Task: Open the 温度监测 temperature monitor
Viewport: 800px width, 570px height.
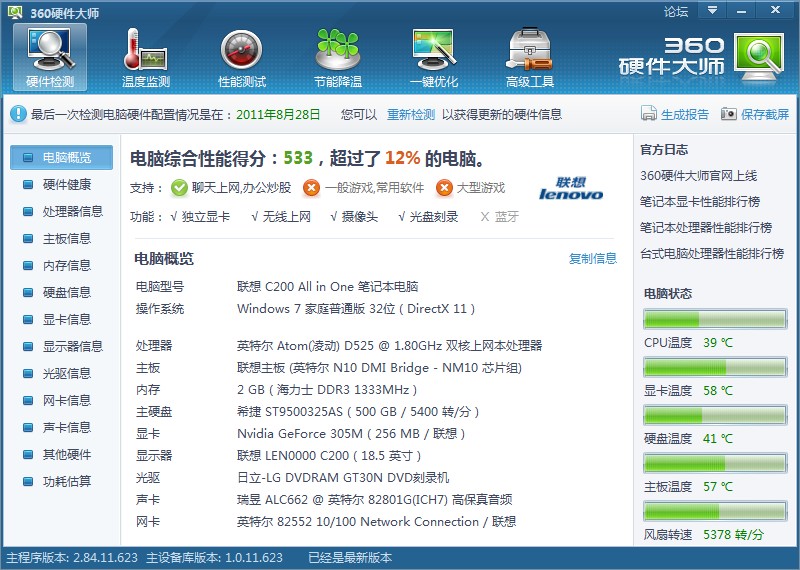Action: 146,57
